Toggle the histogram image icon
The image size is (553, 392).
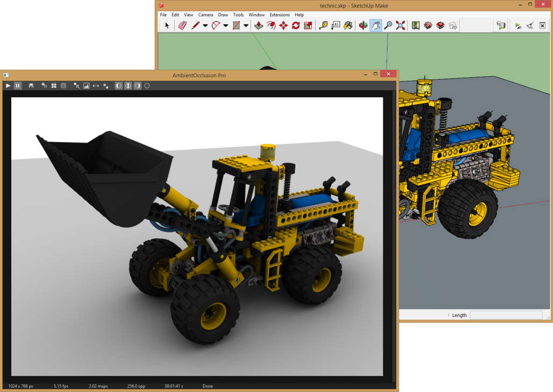point(86,86)
